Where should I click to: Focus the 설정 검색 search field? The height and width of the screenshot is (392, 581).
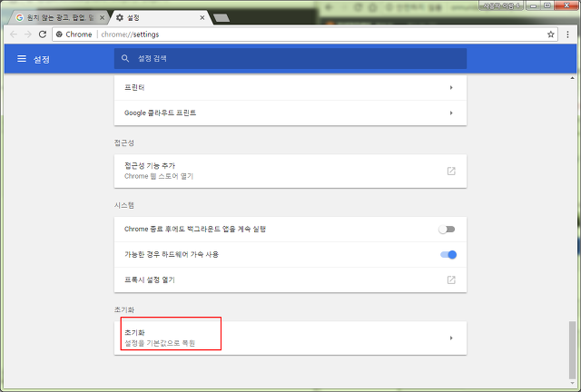tap(290, 59)
